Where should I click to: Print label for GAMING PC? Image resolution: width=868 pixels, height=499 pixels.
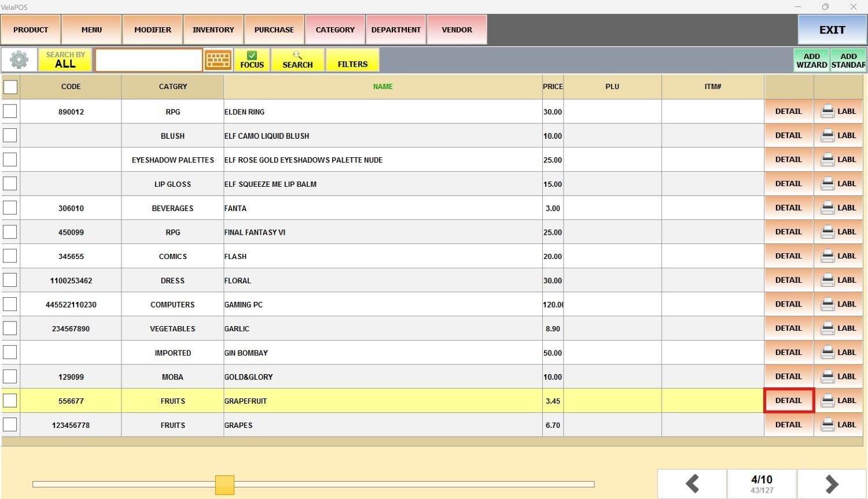[838, 304]
